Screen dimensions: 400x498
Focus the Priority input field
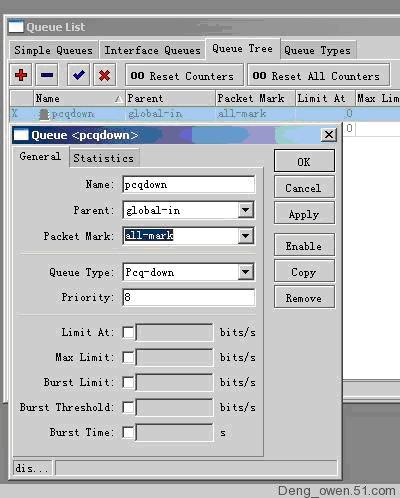pos(189,297)
